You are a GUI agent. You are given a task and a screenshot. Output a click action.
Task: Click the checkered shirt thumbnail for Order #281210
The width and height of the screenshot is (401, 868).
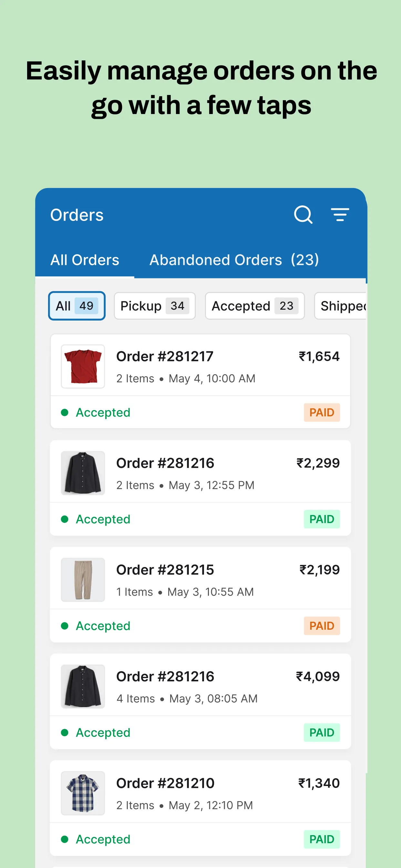(83, 793)
